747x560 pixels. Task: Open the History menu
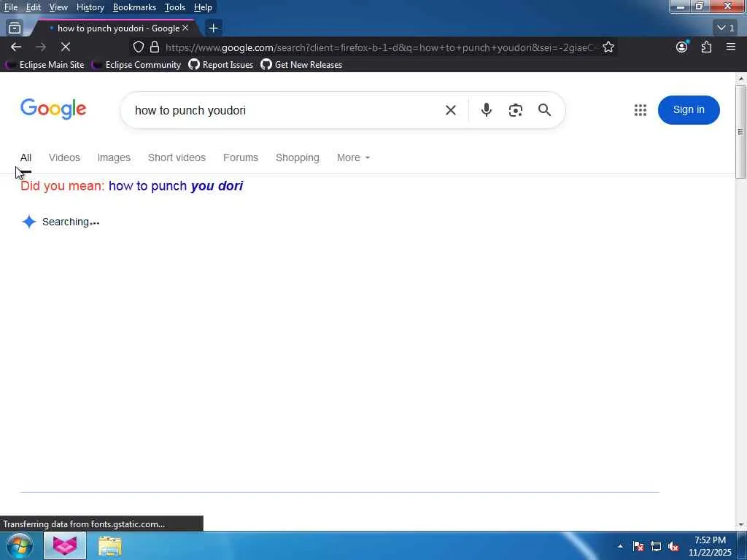90,7
